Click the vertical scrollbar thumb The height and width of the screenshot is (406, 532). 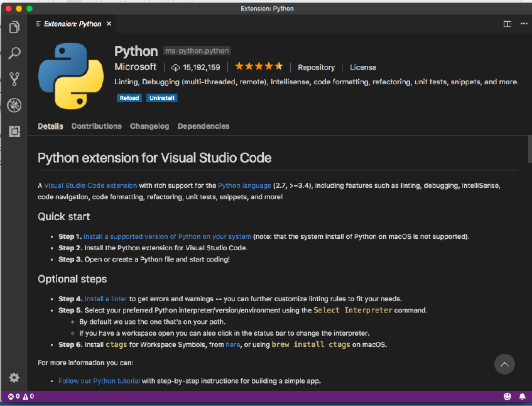click(x=529, y=148)
